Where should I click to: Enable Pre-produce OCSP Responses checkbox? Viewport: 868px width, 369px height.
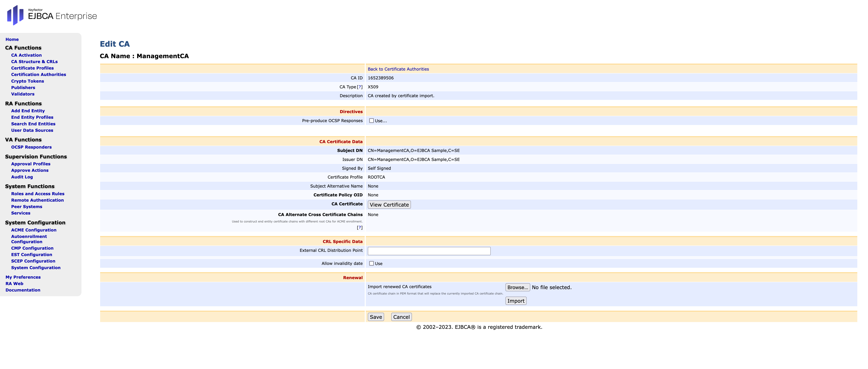click(x=371, y=121)
